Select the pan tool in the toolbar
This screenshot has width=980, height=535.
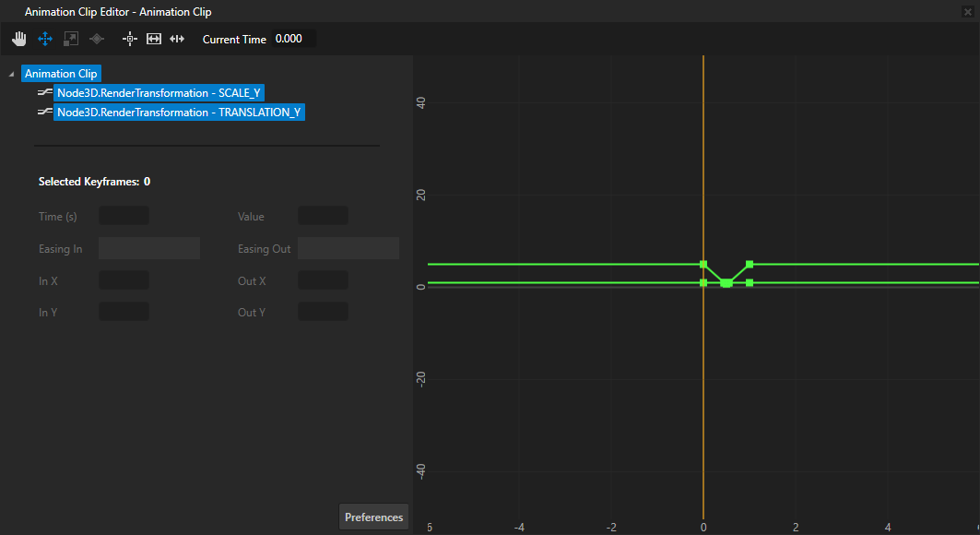click(x=18, y=39)
